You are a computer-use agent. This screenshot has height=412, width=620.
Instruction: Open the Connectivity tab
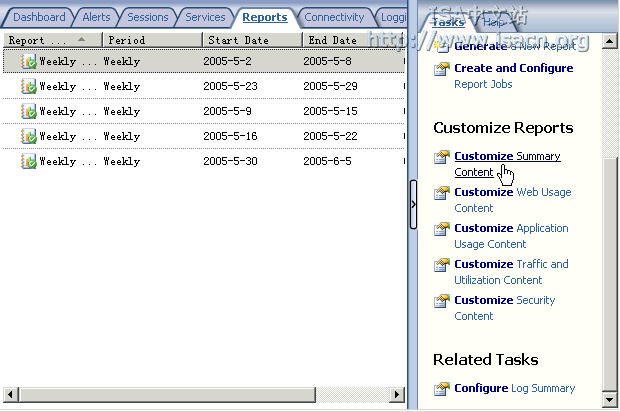(334, 17)
